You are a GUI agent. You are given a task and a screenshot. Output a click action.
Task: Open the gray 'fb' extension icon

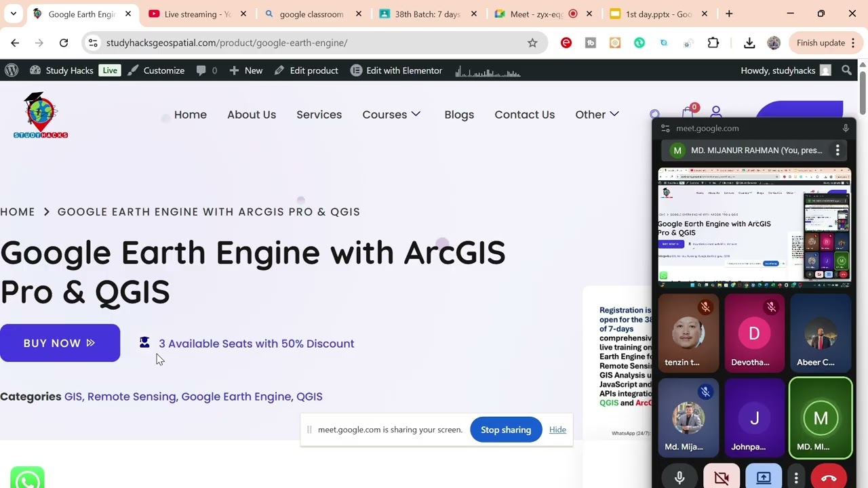click(591, 43)
